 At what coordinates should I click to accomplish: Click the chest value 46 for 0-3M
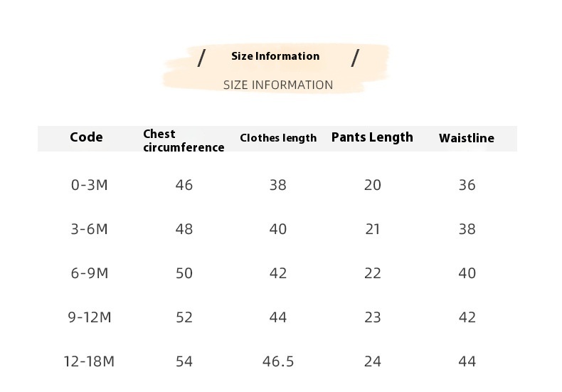click(x=184, y=185)
